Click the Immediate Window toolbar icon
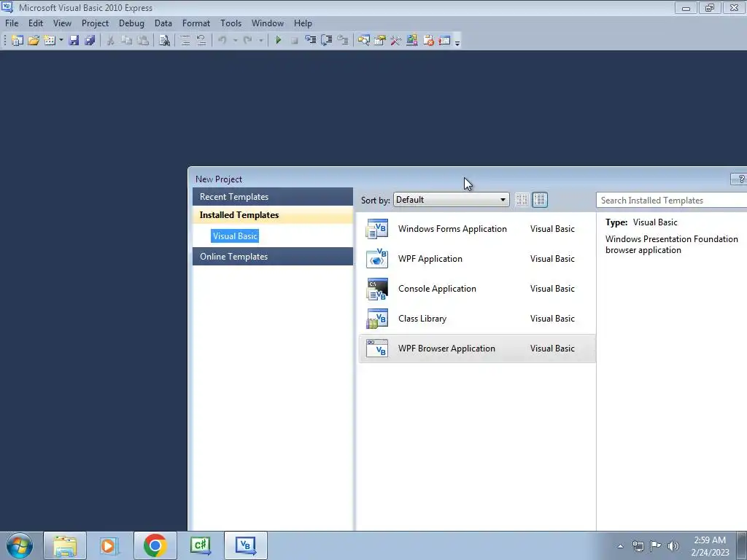Image resolution: width=747 pixels, height=560 pixels. click(x=444, y=41)
